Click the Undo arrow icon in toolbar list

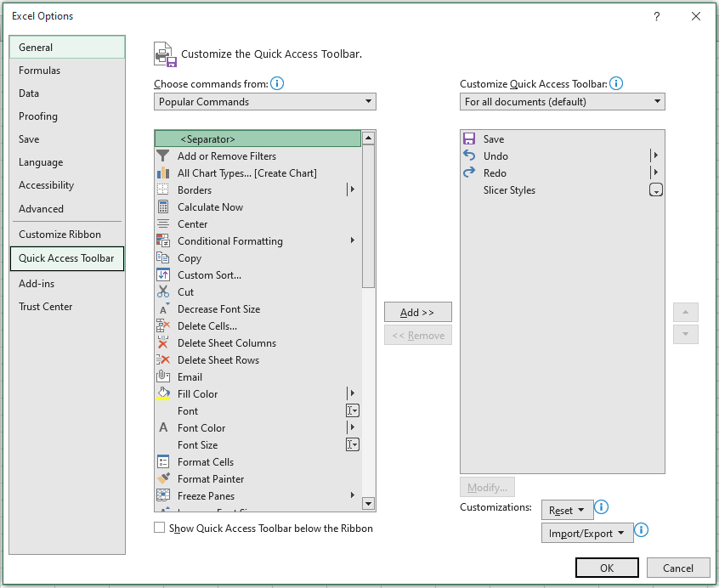(x=469, y=155)
